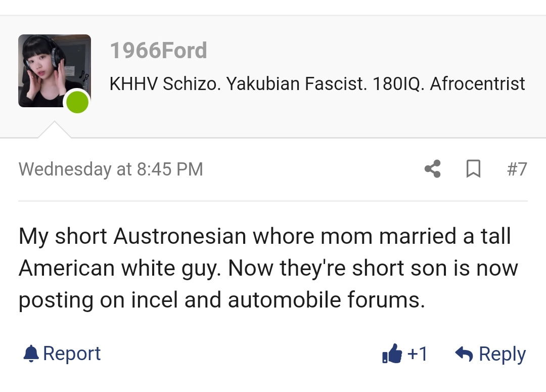The image size is (546, 392).
Task: Click the Report text label
Action: click(x=72, y=353)
